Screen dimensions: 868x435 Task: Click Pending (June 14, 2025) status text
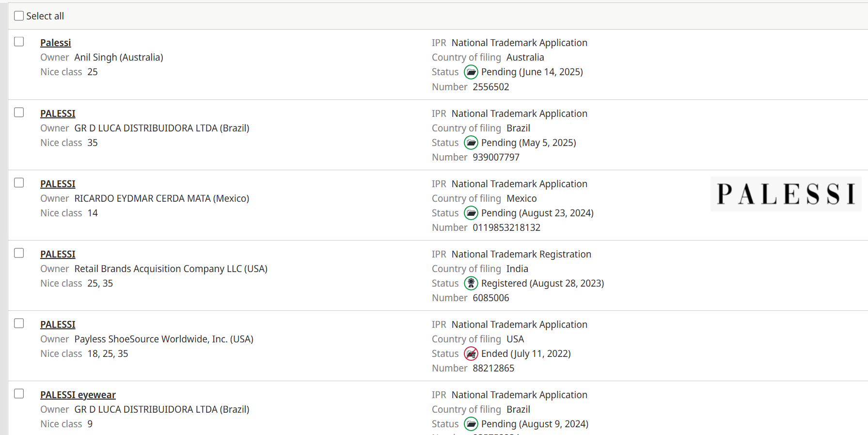[x=532, y=72]
